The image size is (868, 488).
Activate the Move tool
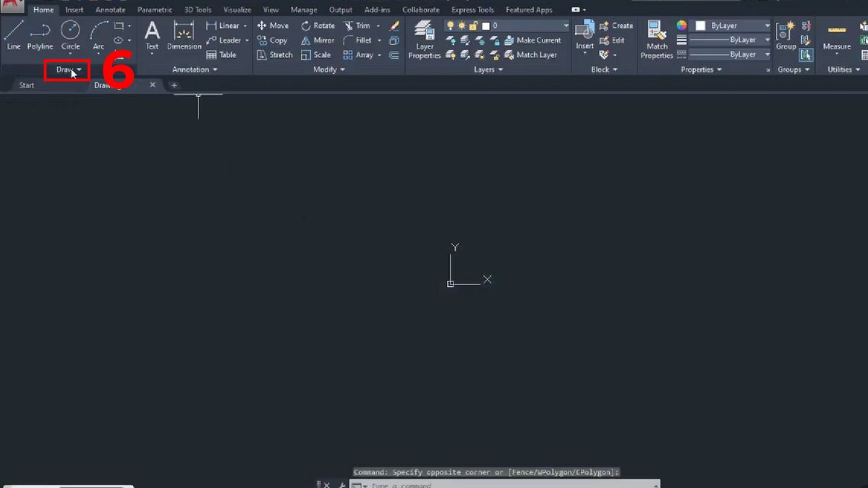click(x=273, y=25)
